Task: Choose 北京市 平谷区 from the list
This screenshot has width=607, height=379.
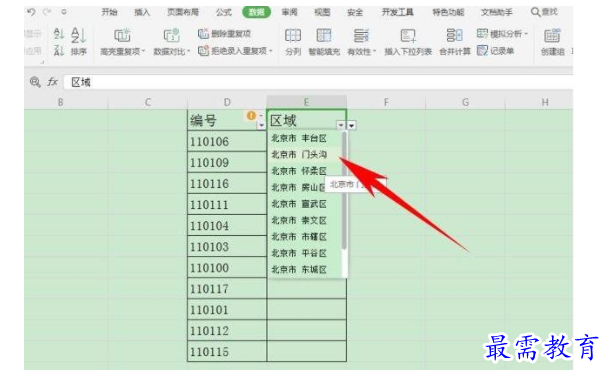Action: (299, 253)
